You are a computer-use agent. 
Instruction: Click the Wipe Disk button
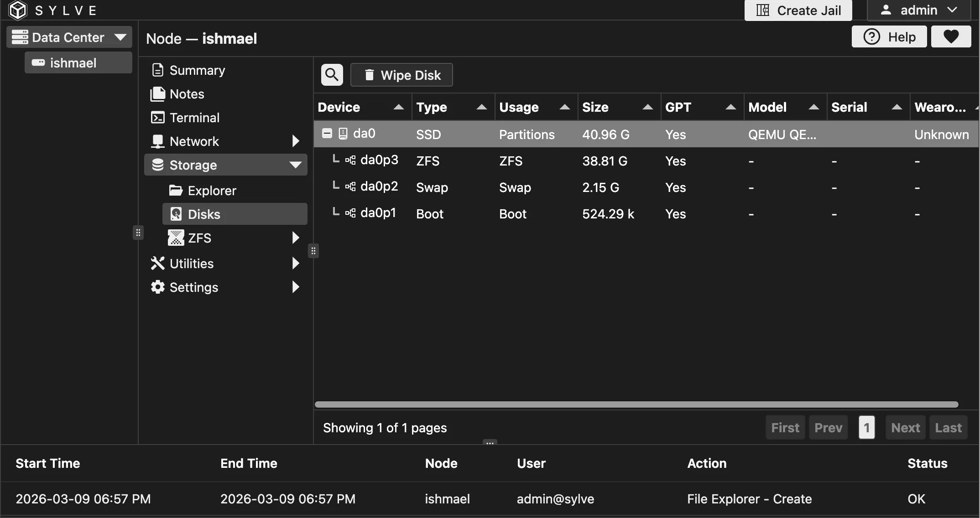pos(401,74)
